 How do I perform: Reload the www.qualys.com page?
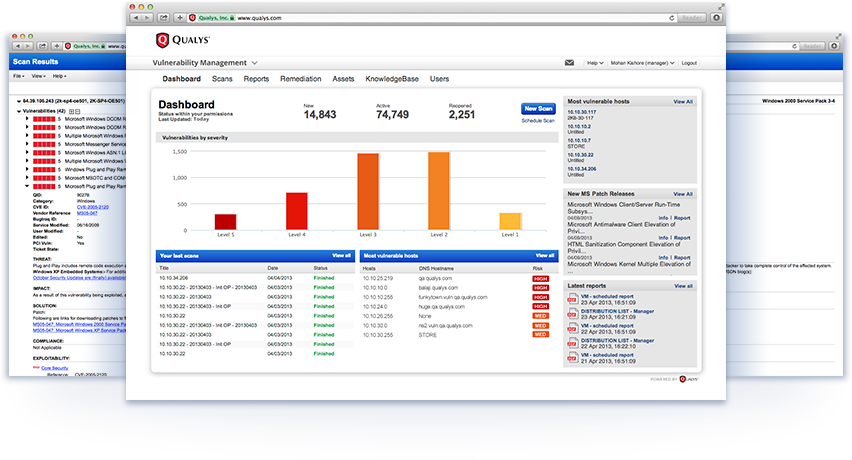click(672, 18)
